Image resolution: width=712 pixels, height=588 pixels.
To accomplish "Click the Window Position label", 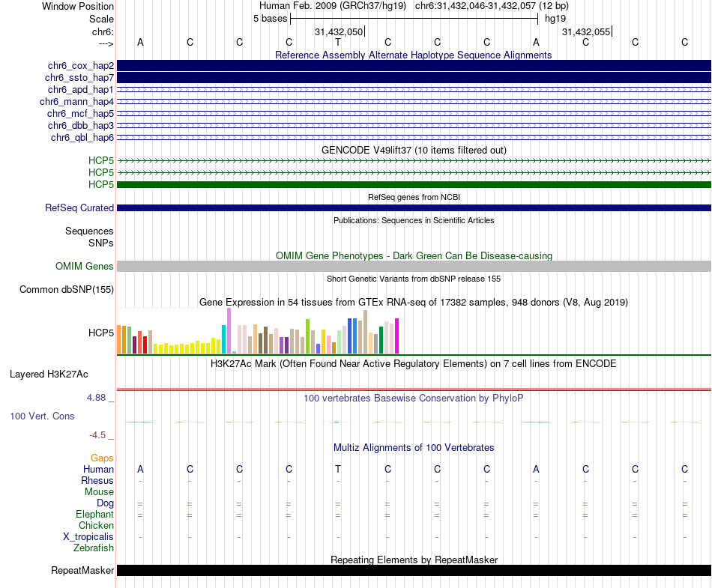I will click(78, 6).
